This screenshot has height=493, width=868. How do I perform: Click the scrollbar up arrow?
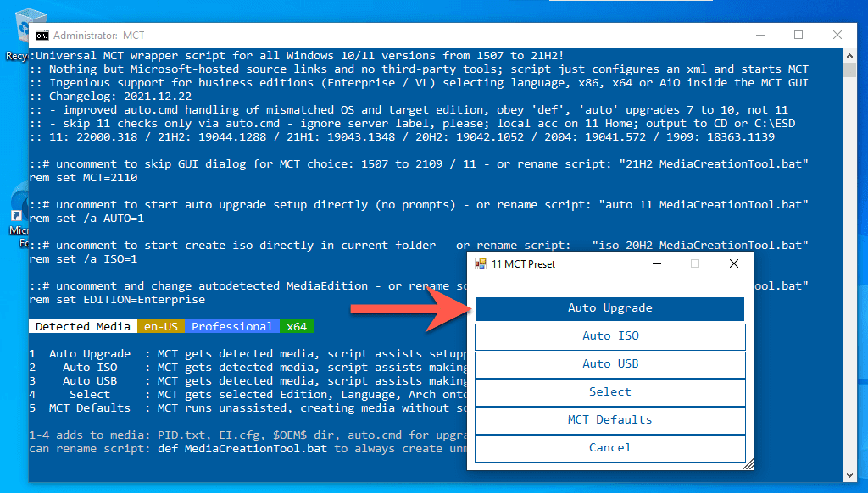[850, 54]
